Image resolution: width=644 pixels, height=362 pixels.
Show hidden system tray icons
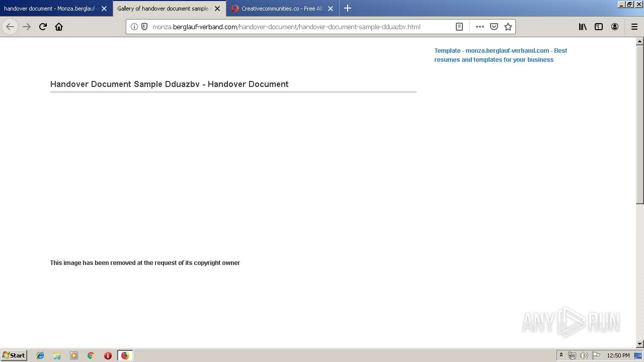[561, 355]
